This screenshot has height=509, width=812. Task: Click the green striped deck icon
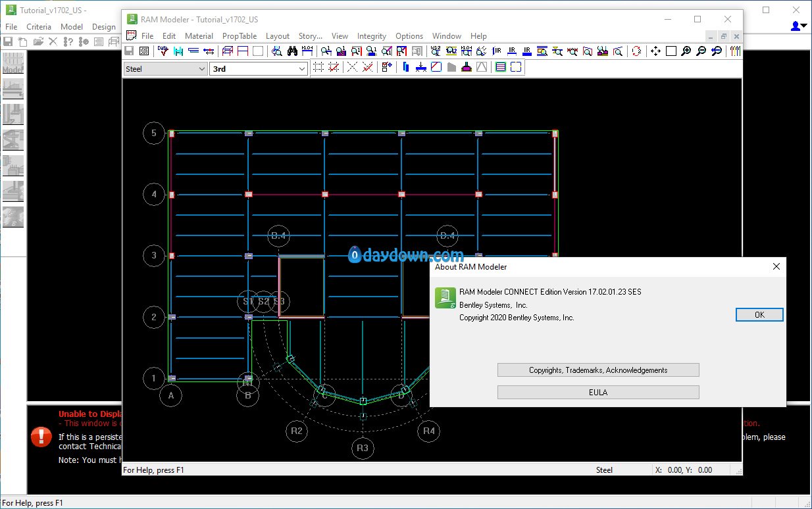pyautogui.click(x=501, y=67)
